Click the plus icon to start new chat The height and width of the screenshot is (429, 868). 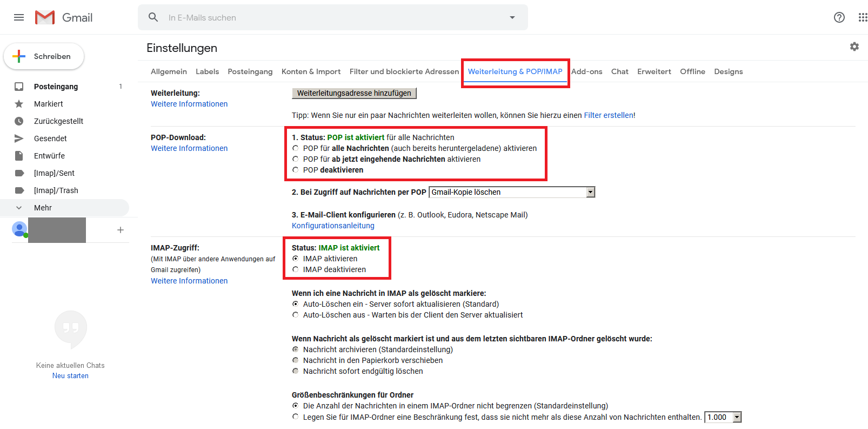[x=121, y=230]
